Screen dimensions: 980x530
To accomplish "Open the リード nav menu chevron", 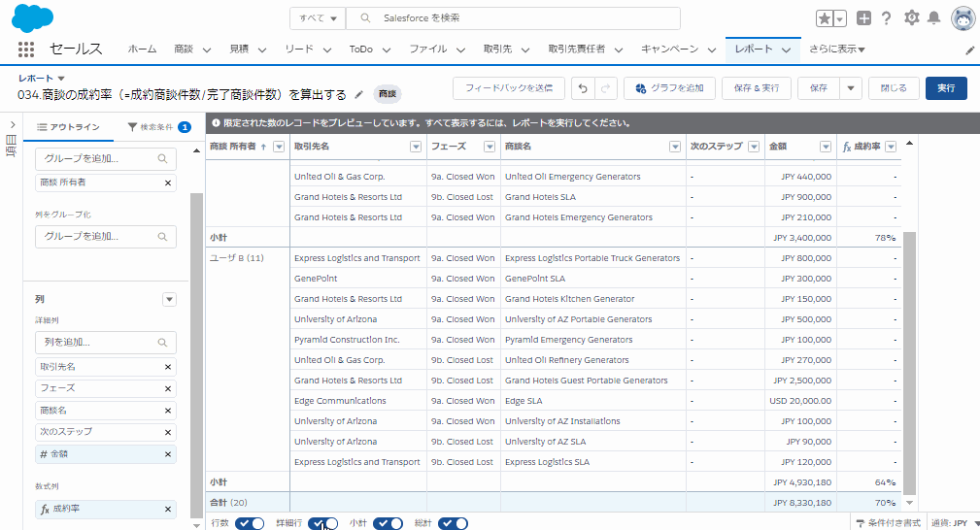I will pyautogui.click(x=327, y=50).
